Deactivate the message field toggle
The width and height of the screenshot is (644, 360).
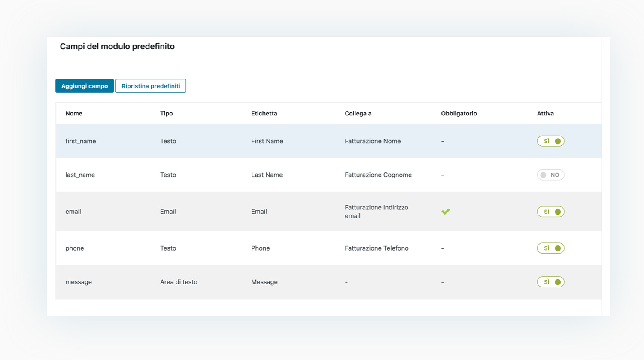point(550,282)
